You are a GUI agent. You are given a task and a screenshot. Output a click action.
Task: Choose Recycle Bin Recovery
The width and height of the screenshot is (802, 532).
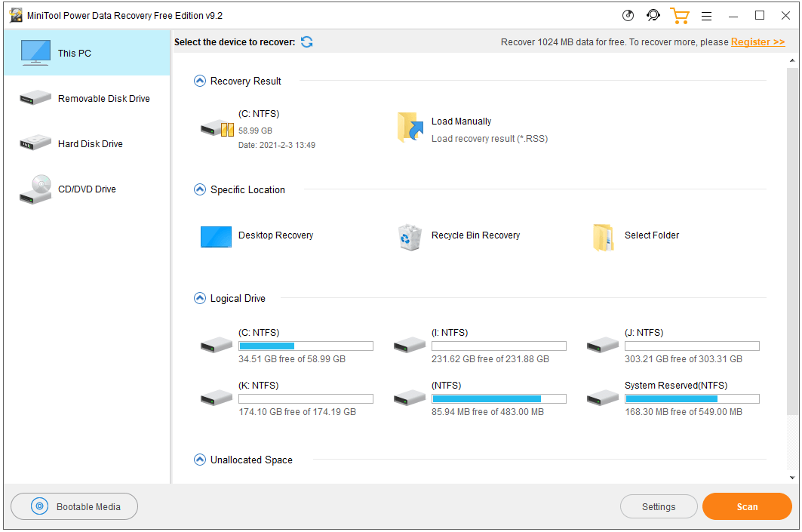point(459,236)
